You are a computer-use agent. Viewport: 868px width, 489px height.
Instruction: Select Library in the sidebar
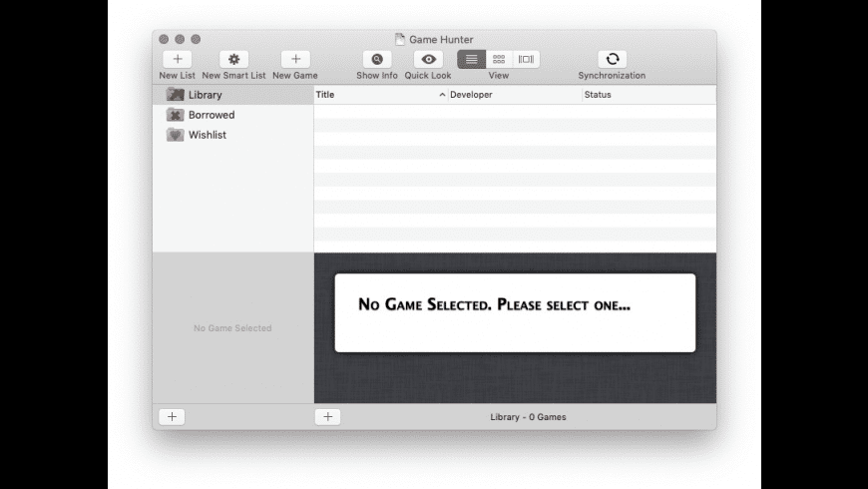pyautogui.click(x=233, y=95)
